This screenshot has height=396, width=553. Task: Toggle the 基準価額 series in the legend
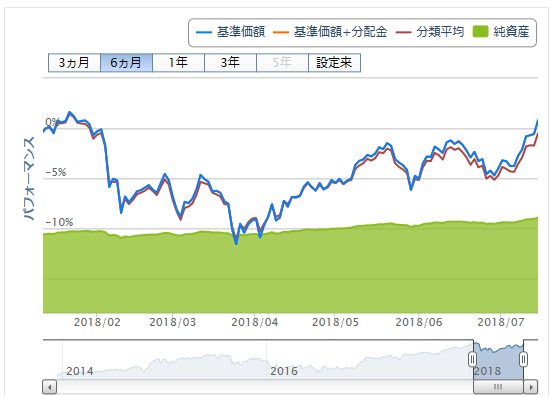click(230, 32)
